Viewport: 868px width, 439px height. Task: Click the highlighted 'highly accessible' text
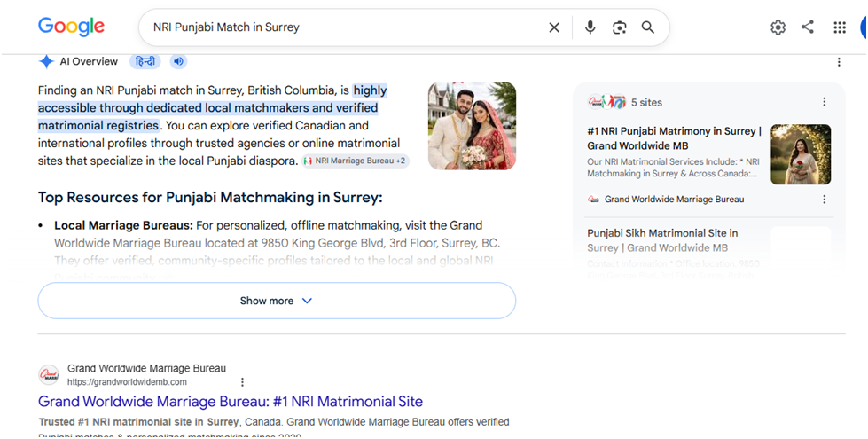click(x=212, y=108)
